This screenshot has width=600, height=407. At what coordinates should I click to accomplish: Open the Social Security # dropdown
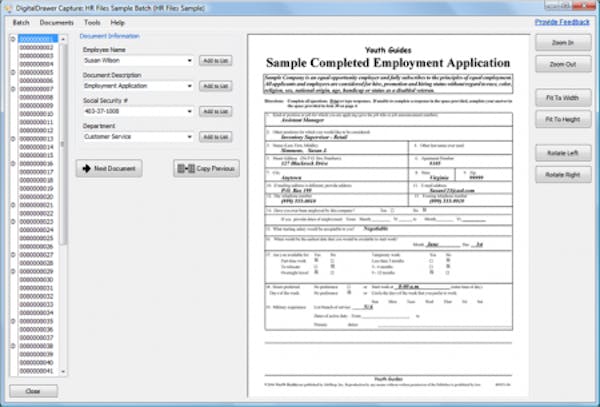click(189, 111)
